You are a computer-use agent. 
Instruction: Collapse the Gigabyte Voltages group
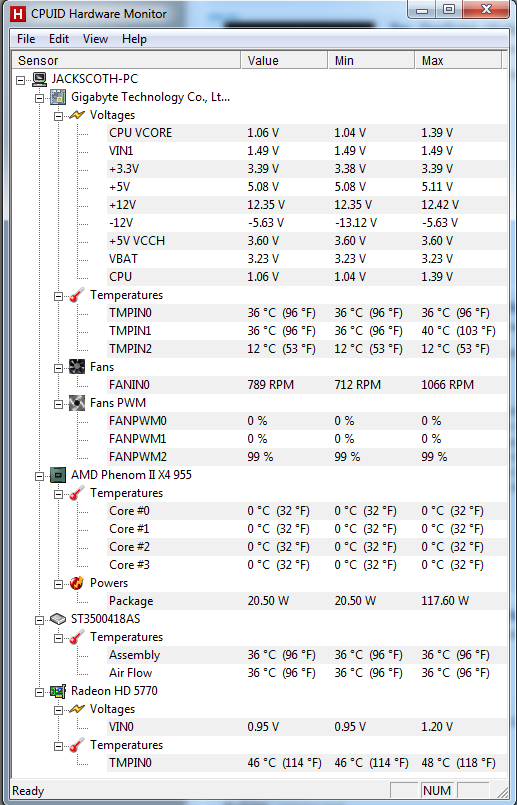[59, 116]
